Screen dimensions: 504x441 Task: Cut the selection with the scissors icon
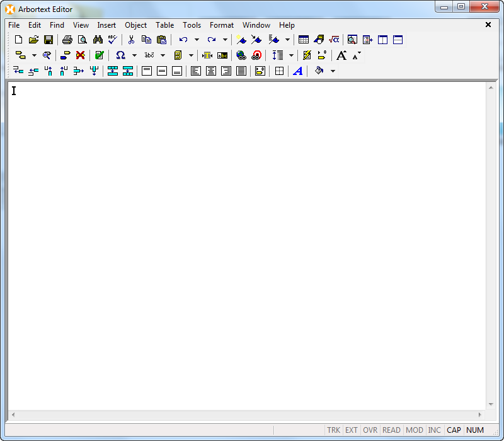pos(131,40)
